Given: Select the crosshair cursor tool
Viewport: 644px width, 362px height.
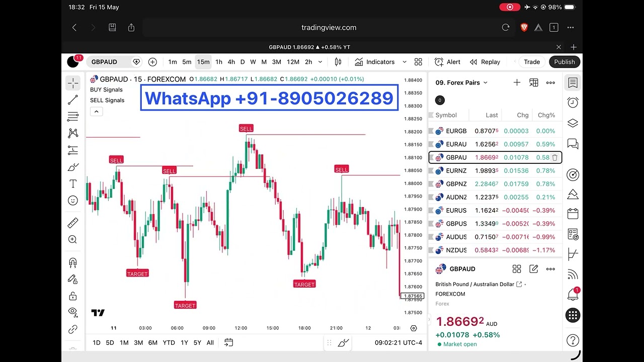Looking at the screenshot, I should (73, 83).
